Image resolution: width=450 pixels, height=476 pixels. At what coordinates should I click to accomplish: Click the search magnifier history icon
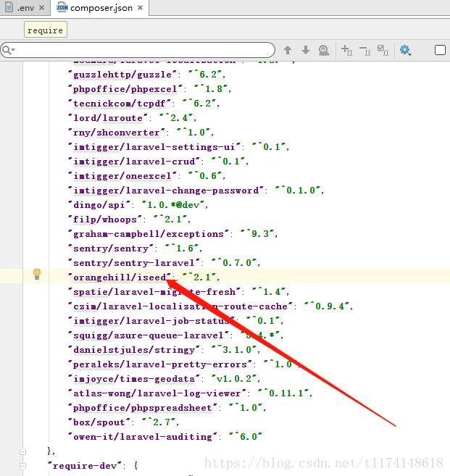pyautogui.click(x=9, y=50)
